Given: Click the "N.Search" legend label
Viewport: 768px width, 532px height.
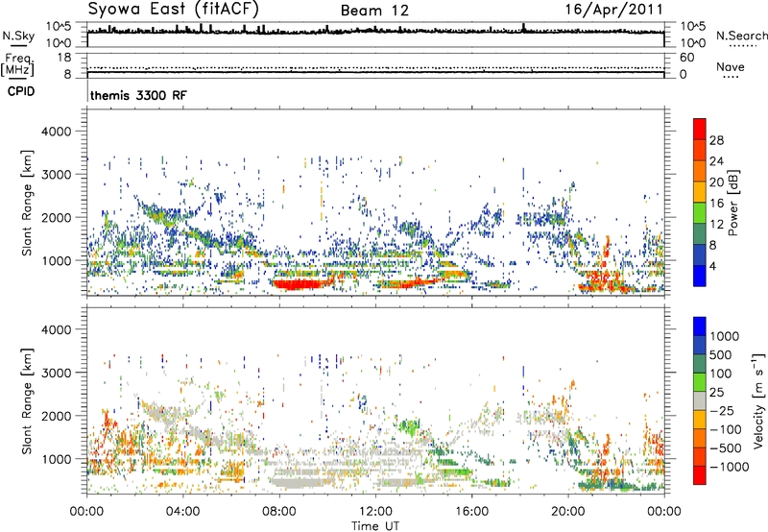Looking at the screenshot, I should pos(742,36).
